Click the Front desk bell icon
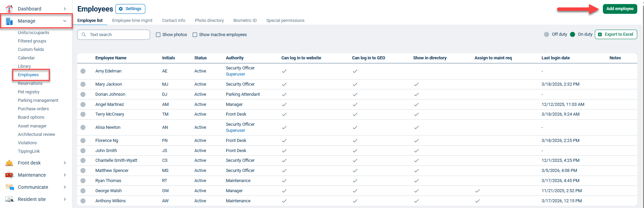This screenshot has width=644, height=208. tap(9, 163)
